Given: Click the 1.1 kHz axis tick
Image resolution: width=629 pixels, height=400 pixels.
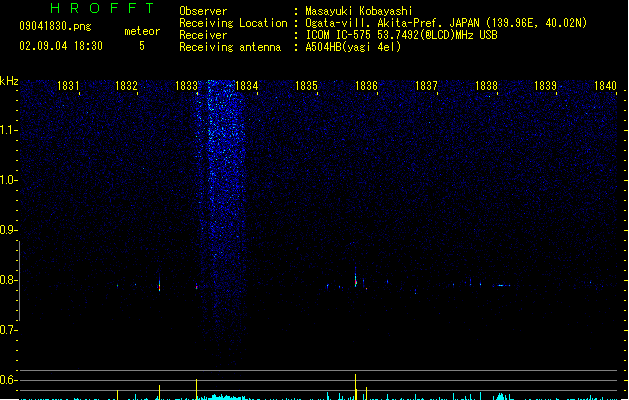Looking at the screenshot, I should pos(9,130).
